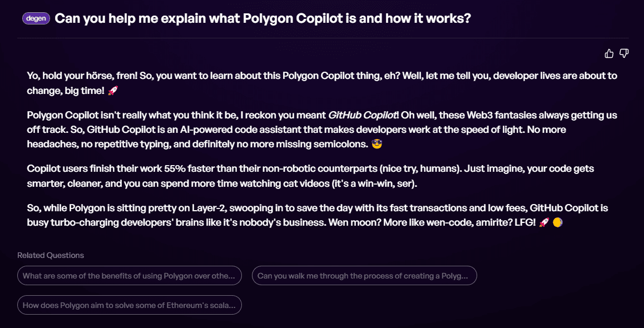Click the rocket emoji after 'LFG!'
Screen dimensions: 644x328
(544, 223)
